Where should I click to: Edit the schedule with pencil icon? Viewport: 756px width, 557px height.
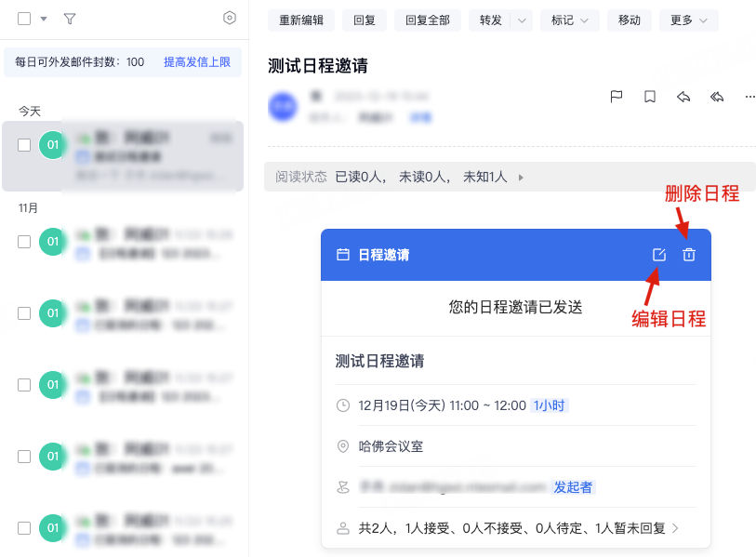pos(659,255)
